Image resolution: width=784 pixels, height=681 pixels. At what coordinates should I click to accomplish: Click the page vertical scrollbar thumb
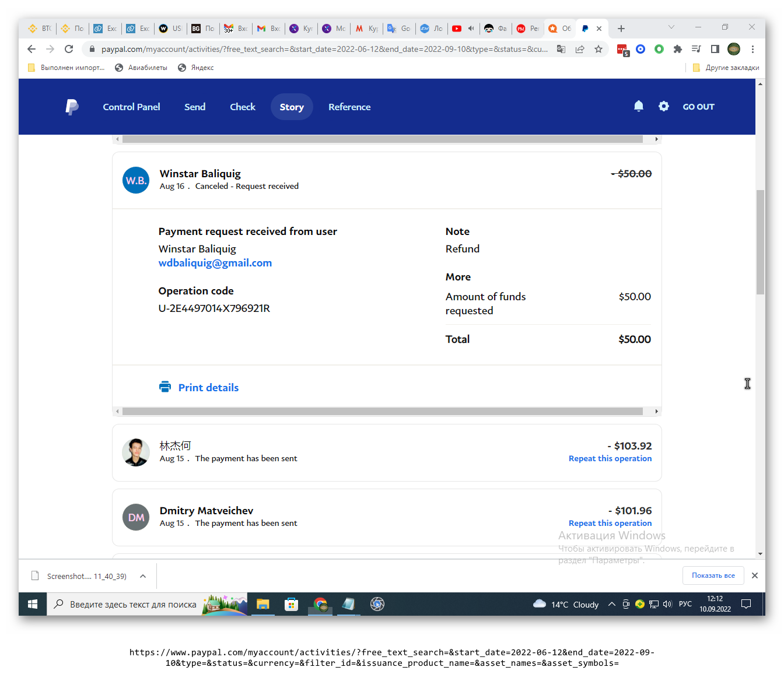760,242
